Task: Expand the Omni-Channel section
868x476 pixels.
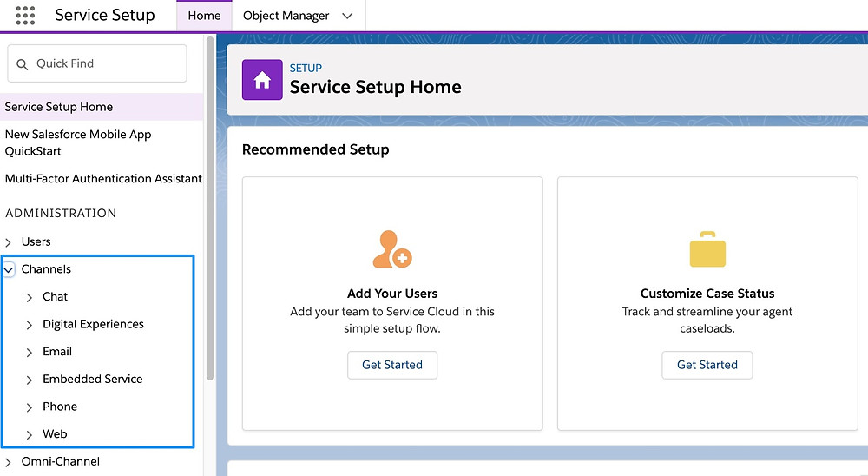Action: [x=8, y=462]
